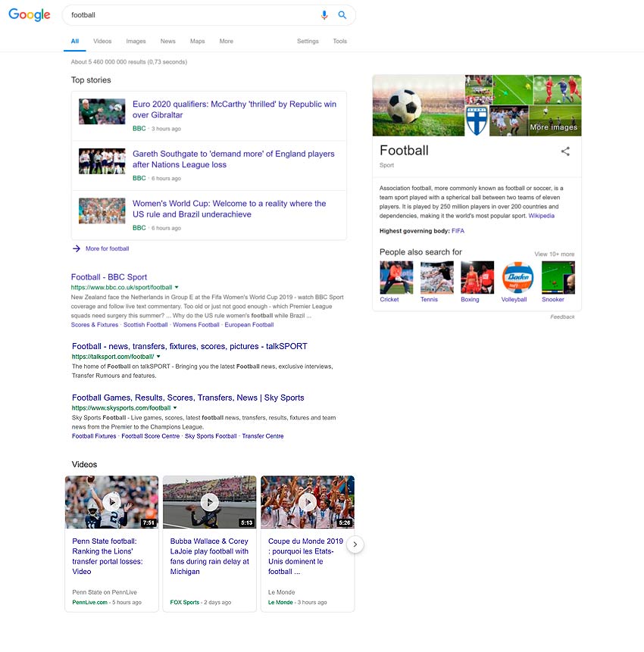644x652 pixels.
Task: Open European Football sitelink
Action: [x=249, y=325]
